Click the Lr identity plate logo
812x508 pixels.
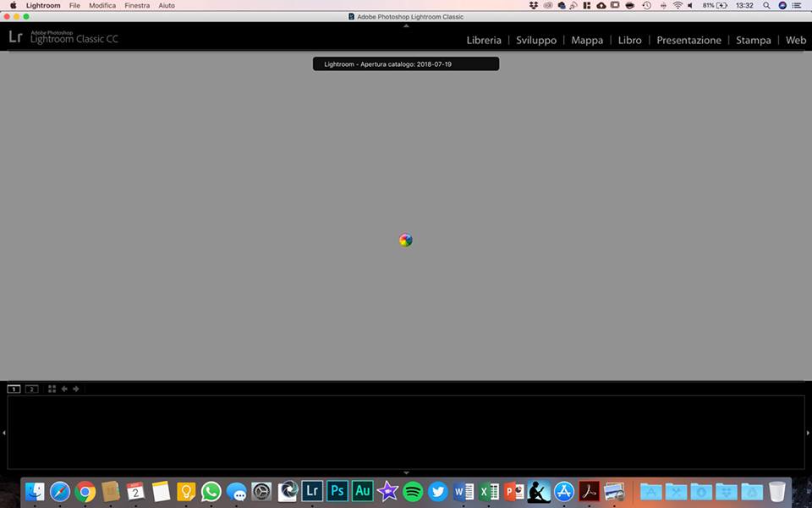tap(15, 36)
